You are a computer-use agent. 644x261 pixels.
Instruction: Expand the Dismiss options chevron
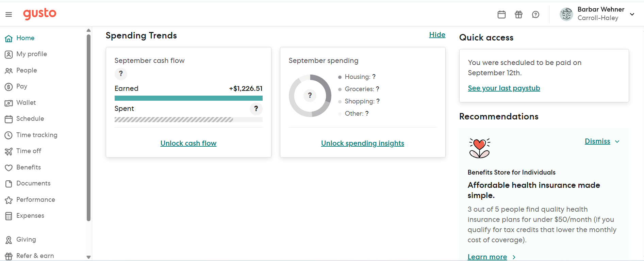(617, 142)
